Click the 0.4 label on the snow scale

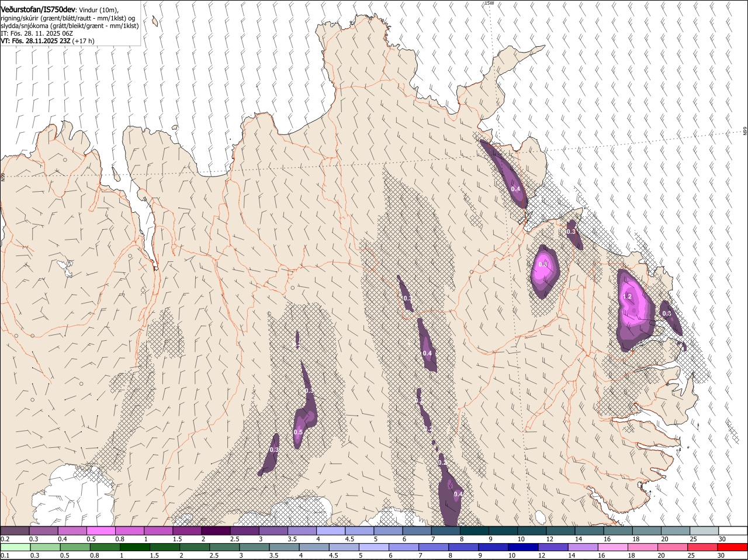tap(63, 538)
